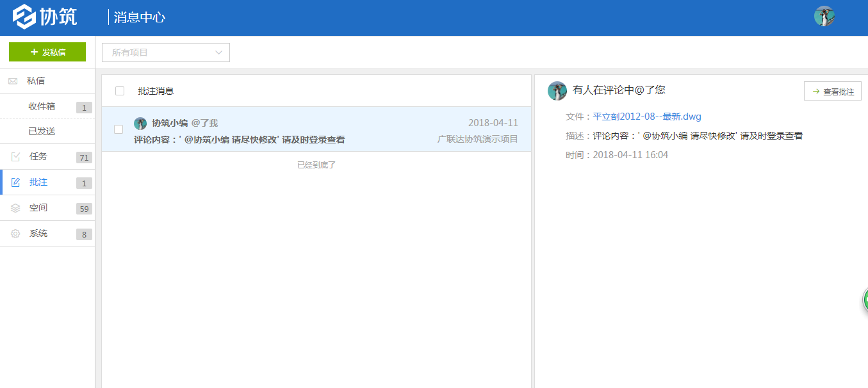Open the 私信 messages section in sidebar
This screenshot has width=868, height=388.
point(13,81)
